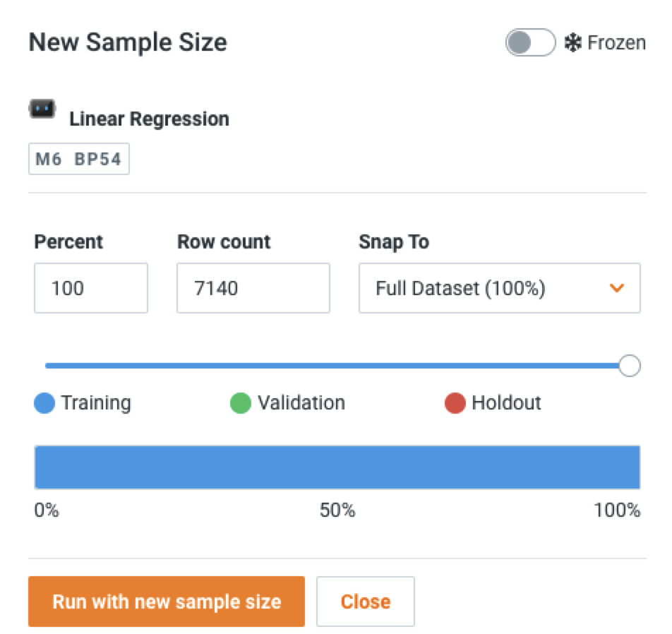
Task: Click the sample size slider handle
Action: pyautogui.click(x=629, y=366)
